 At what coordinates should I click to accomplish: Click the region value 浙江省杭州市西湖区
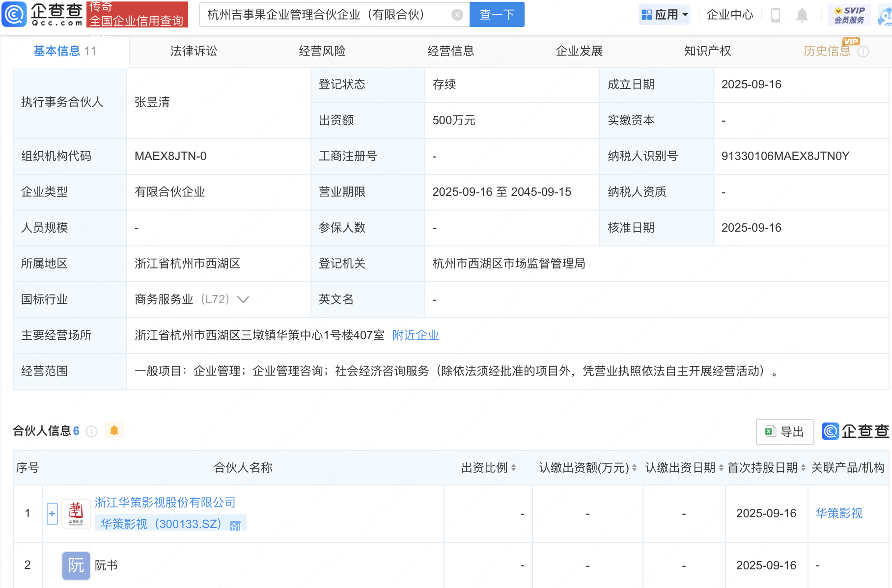point(188,264)
